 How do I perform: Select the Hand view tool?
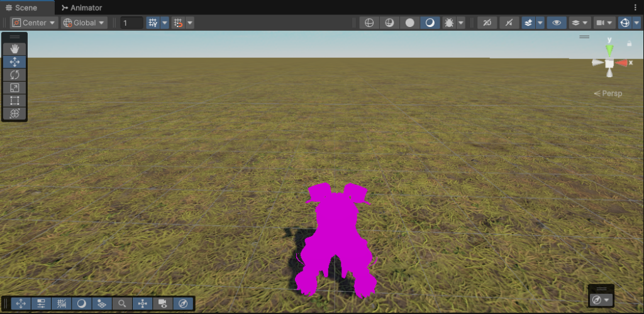[14, 49]
